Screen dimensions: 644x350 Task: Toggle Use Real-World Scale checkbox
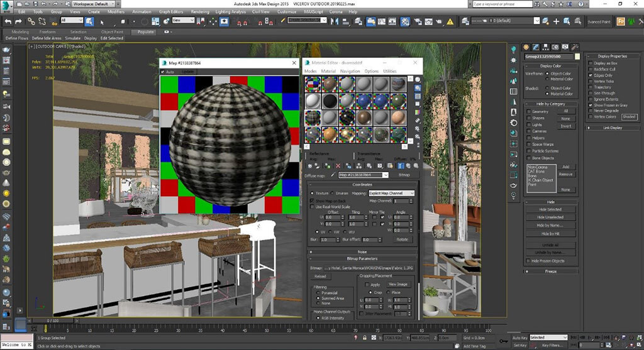click(x=313, y=206)
